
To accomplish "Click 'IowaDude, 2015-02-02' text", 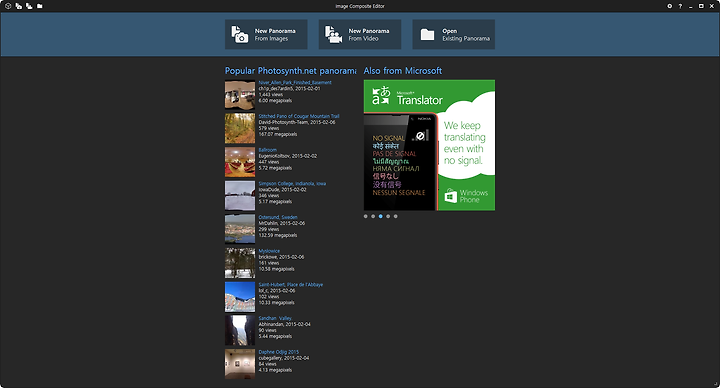I will 281,190.
